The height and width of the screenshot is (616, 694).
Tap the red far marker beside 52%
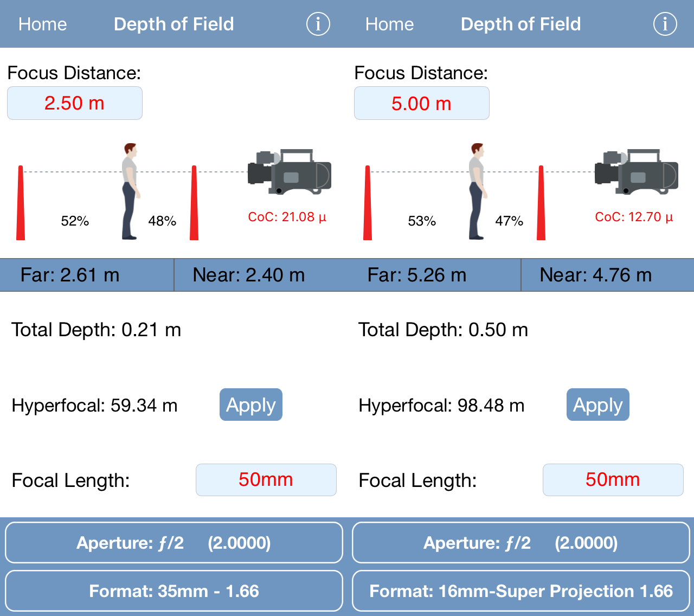pos(21,203)
